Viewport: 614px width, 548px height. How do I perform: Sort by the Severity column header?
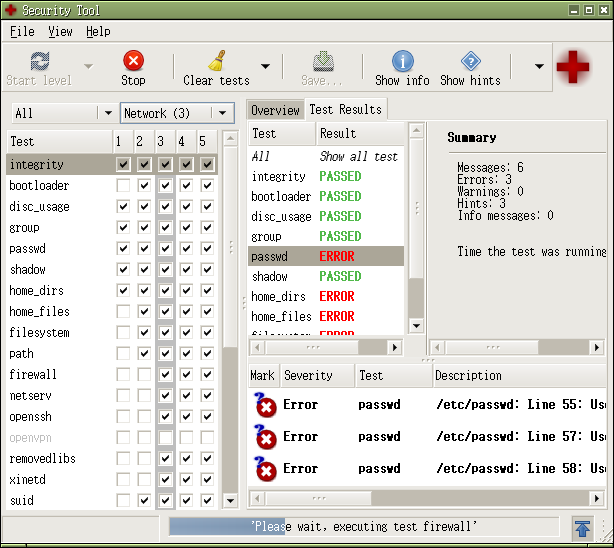[316, 376]
